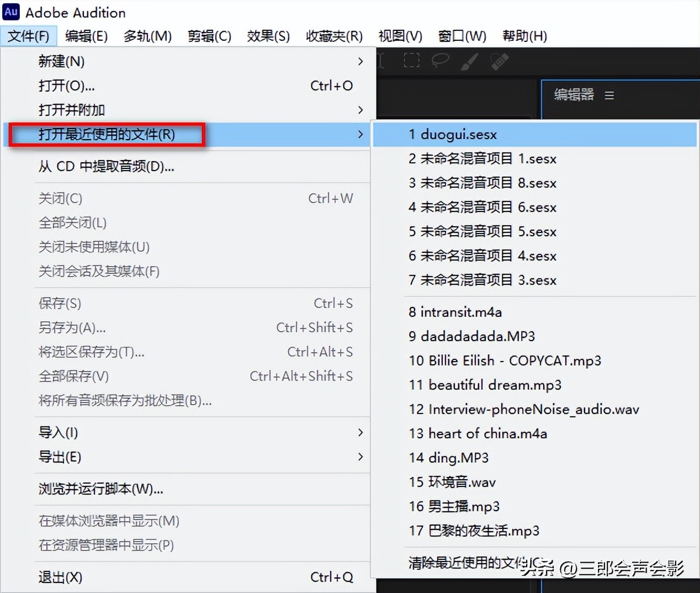Open the 视图(V) menu
This screenshot has width=700, height=593.
(400, 36)
